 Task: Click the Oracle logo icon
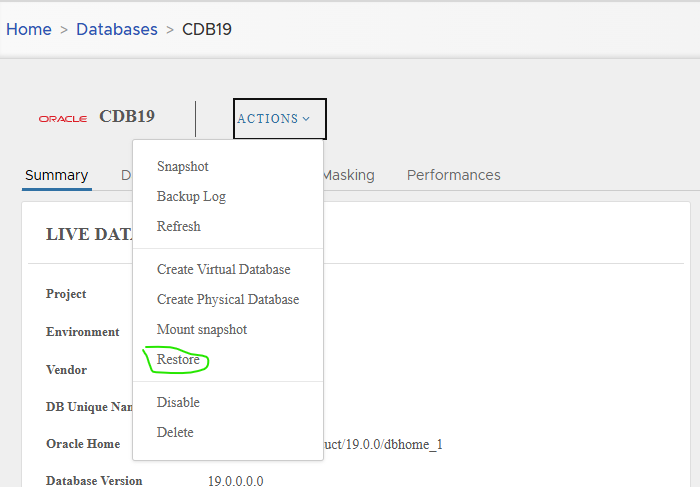pyautogui.click(x=62, y=118)
